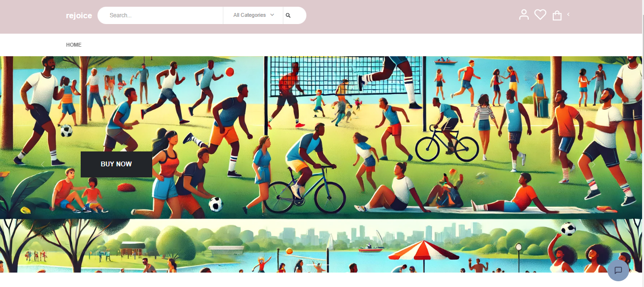Viewport: 644px width, 287px height.
Task: Click the magnifier search icon
Action: pyautogui.click(x=288, y=15)
